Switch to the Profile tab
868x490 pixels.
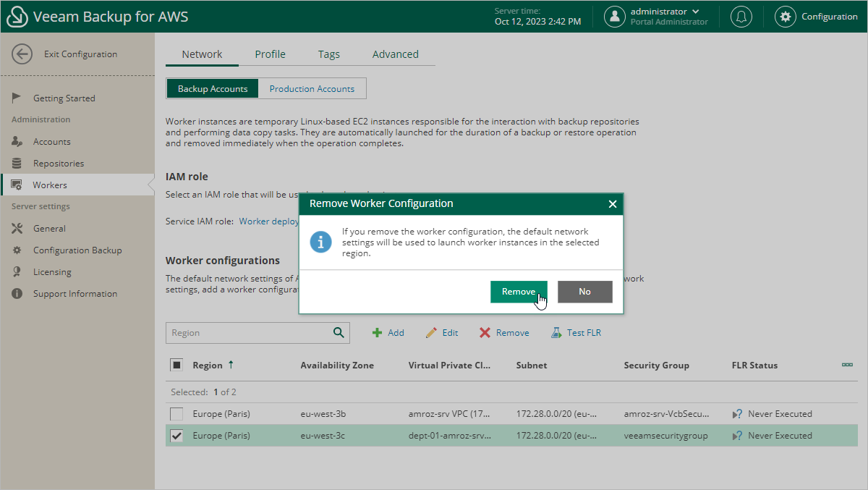coord(270,54)
